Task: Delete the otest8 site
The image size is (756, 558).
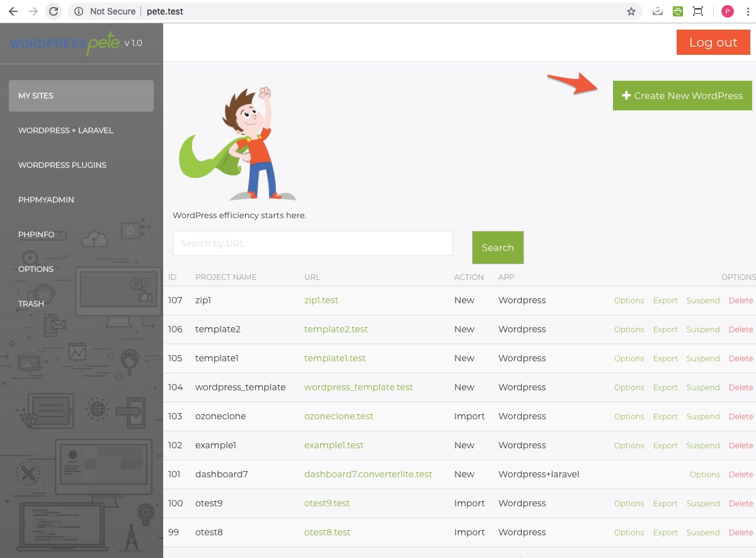Action: click(x=741, y=533)
